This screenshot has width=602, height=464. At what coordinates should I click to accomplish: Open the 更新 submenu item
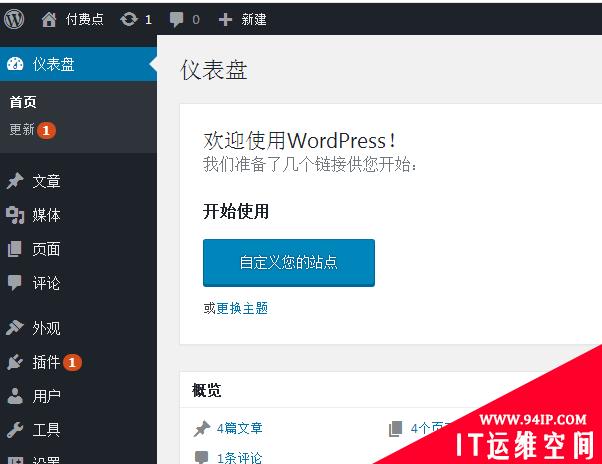tap(22, 129)
